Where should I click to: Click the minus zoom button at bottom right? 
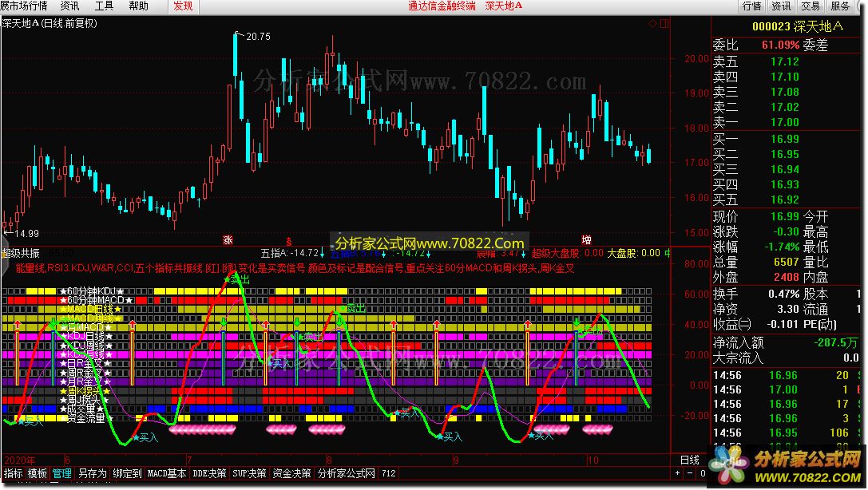coord(690,473)
